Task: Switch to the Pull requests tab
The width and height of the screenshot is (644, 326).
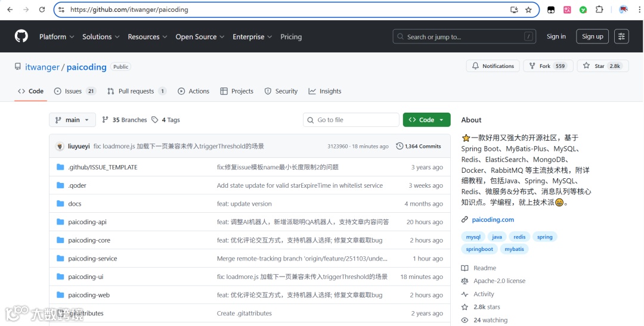Action: pyautogui.click(x=137, y=91)
